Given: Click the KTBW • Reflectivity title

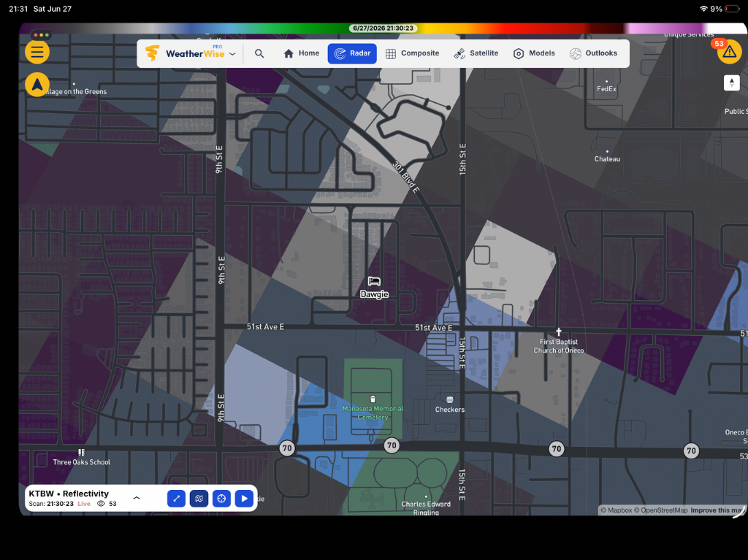Looking at the screenshot, I should pos(69,494).
